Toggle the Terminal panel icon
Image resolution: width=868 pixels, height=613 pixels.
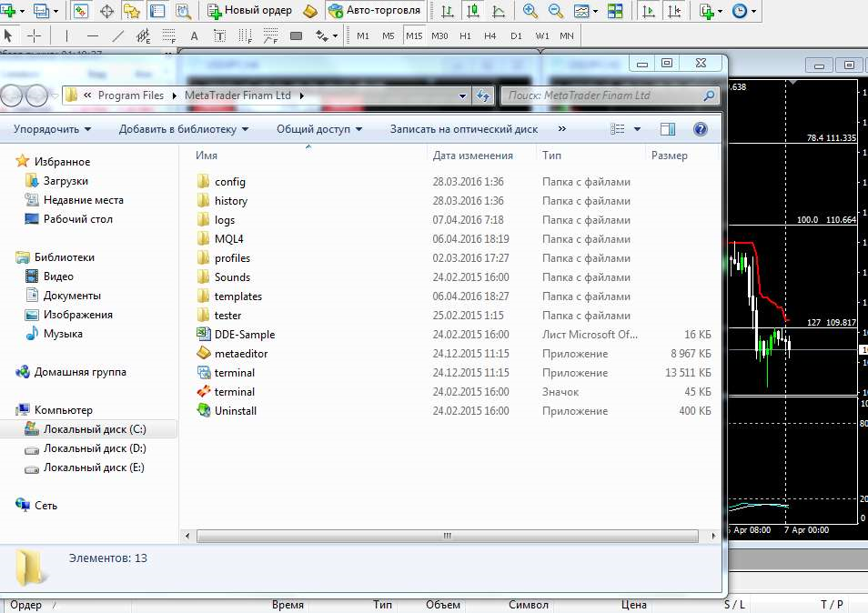coord(157,10)
